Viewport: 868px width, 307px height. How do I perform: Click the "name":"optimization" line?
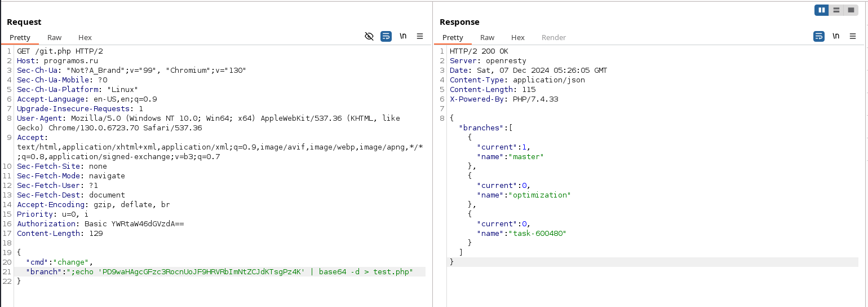[x=524, y=195]
